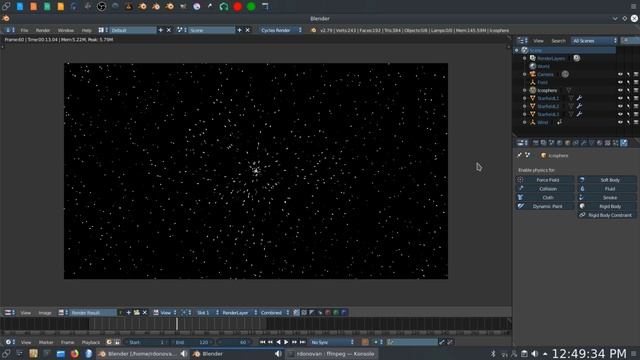Enable Cloth physics
Viewport: 640px width, 360px height.
[545, 198]
